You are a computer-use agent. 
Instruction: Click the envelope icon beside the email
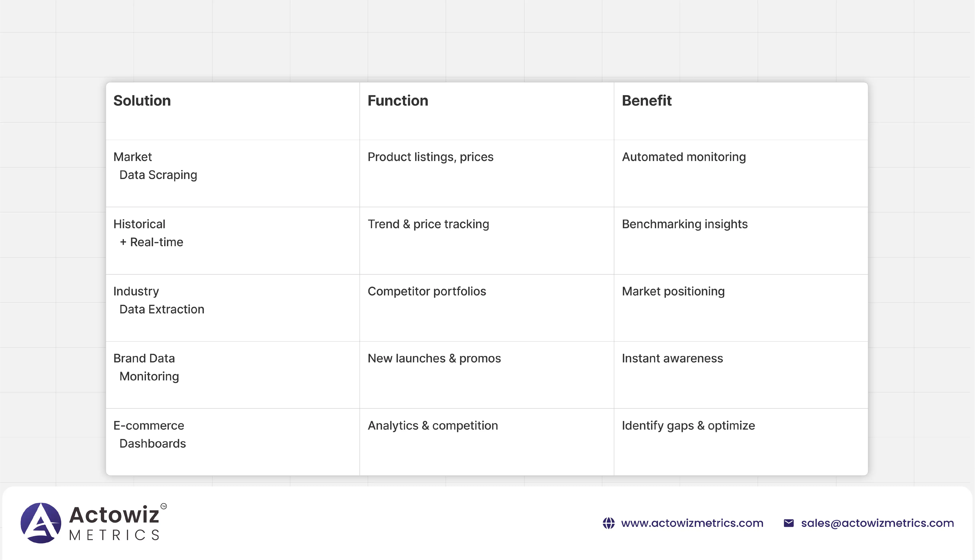point(788,523)
